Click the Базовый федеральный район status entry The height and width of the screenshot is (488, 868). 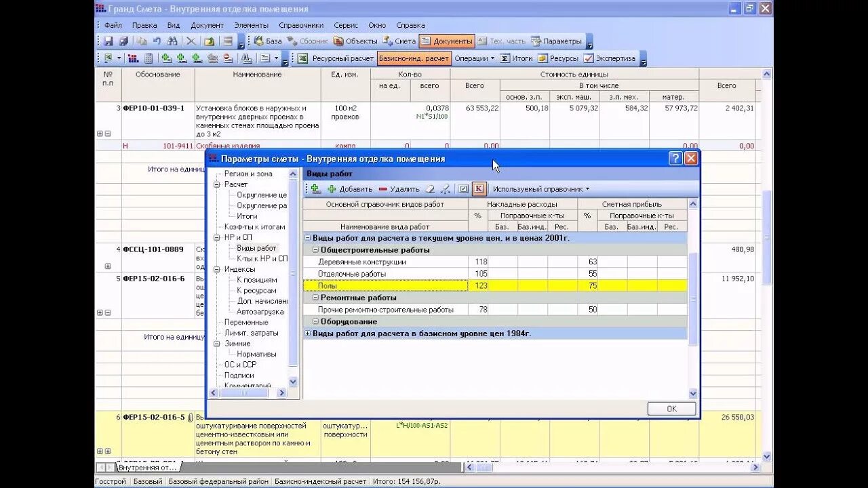click(x=218, y=481)
